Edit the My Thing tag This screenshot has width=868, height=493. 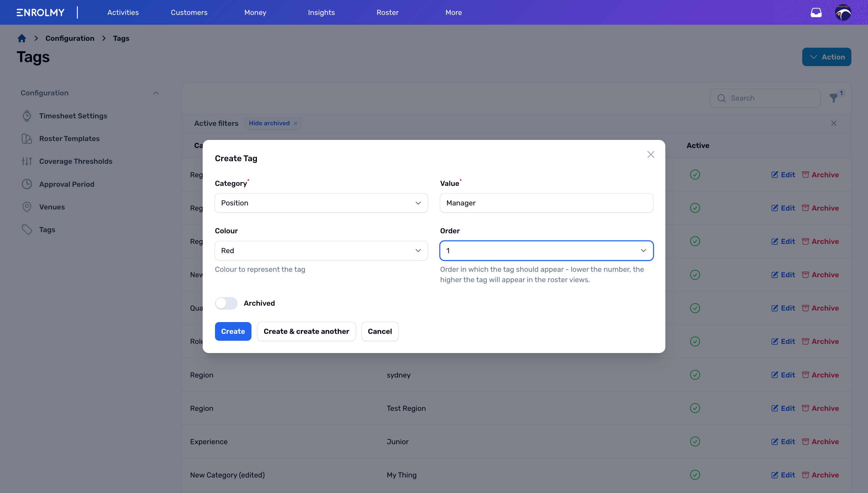783,475
